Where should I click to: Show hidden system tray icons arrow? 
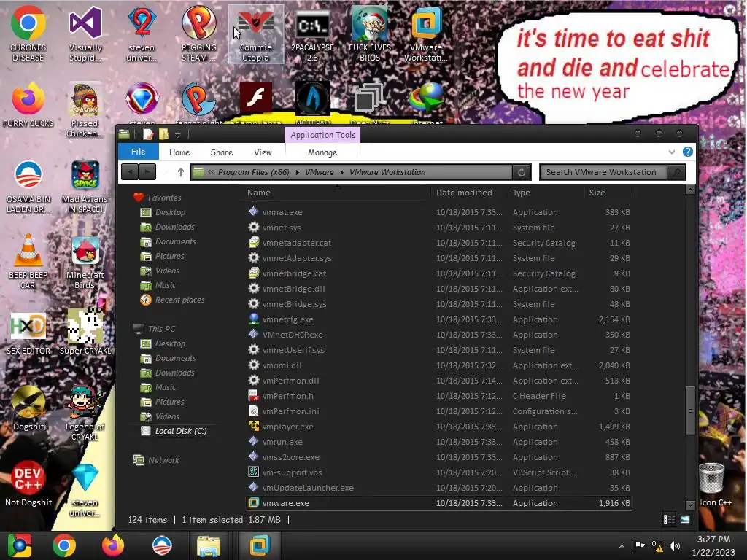622,546
